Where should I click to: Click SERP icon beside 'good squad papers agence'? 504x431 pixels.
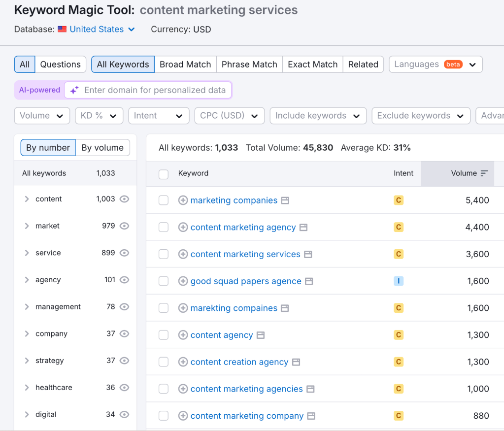click(x=309, y=281)
